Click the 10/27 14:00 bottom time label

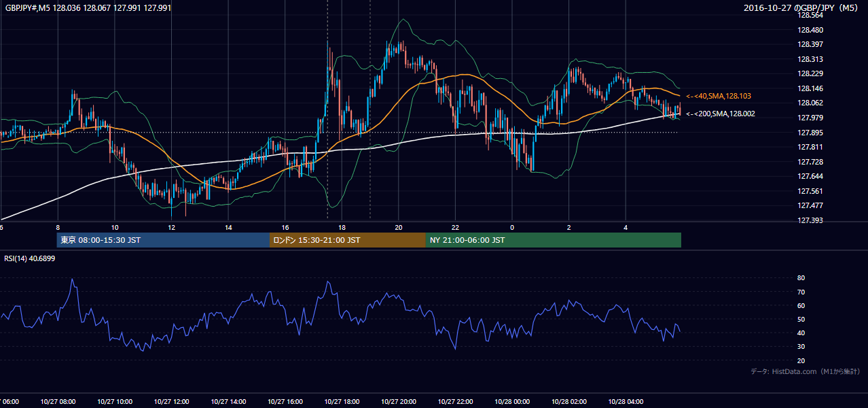point(228,402)
